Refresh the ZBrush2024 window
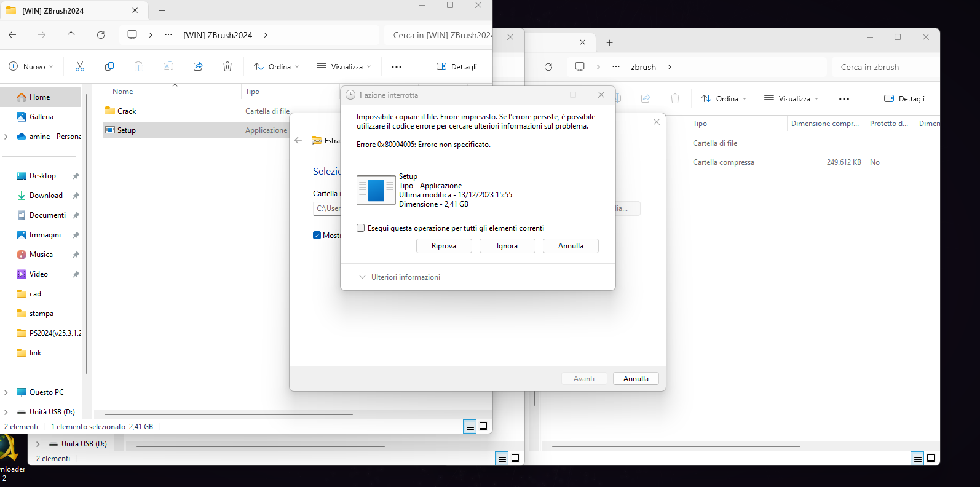The height and width of the screenshot is (487, 980). pyautogui.click(x=101, y=35)
